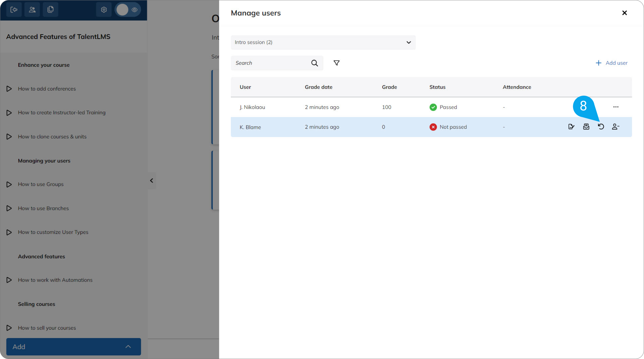Click the message envelope icon for K. Blame
Image resolution: width=644 pixels, height=359 pixels.
[586, 127]
